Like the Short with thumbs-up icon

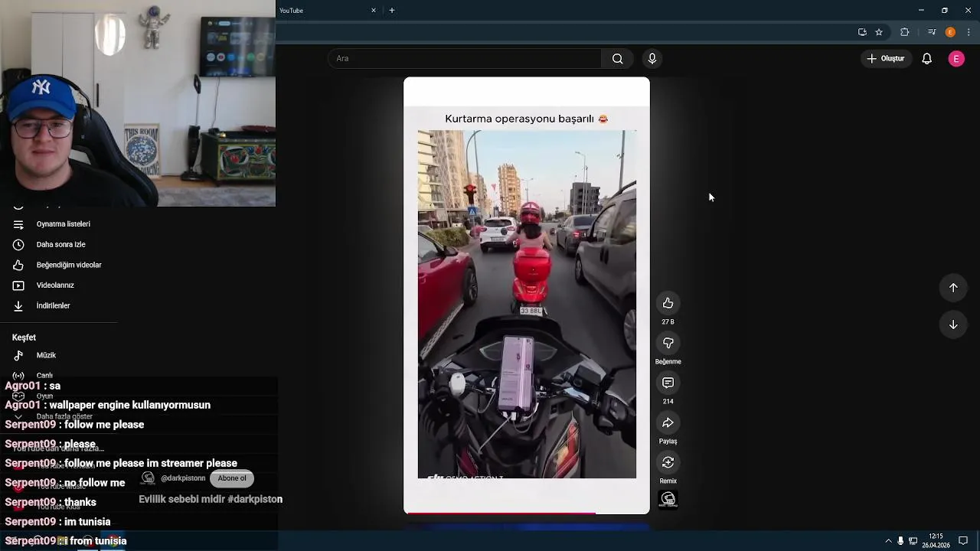668,303
